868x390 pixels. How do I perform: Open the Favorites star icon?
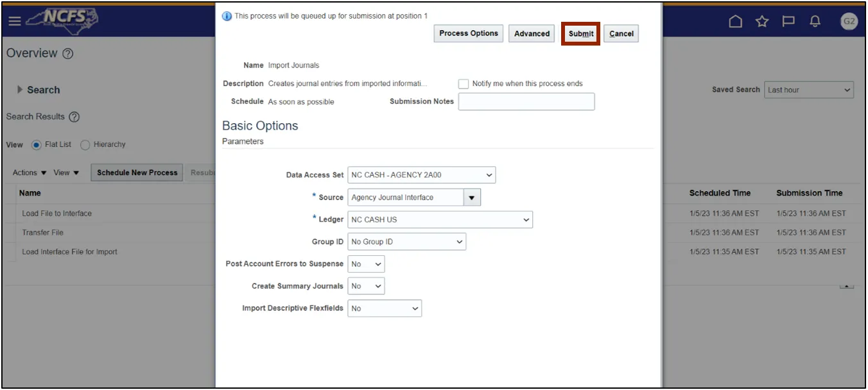tap(762, 22)
